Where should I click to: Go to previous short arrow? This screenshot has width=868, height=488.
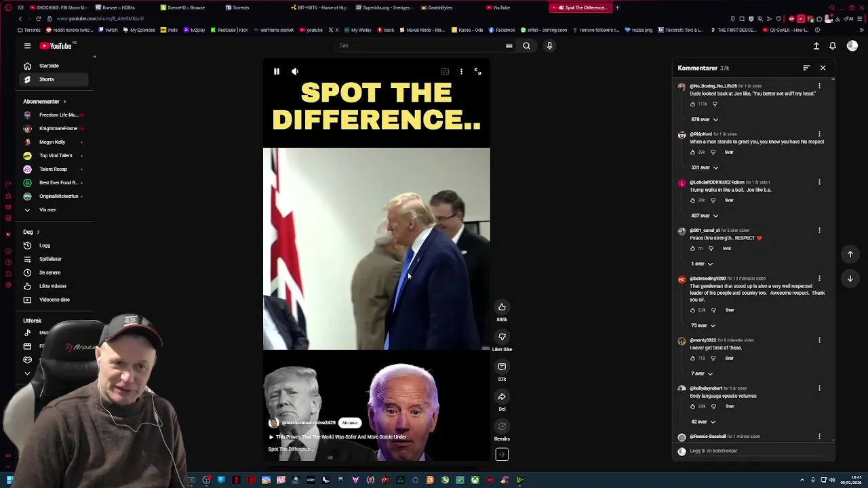coord(850,254)
